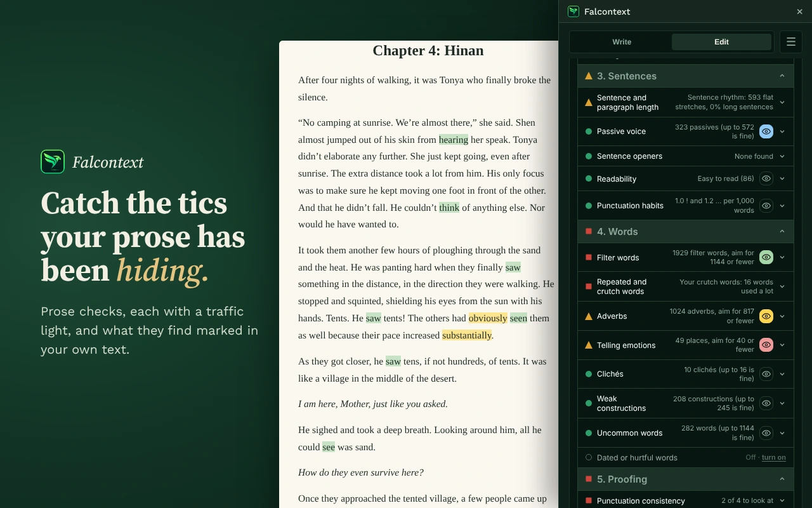Expand Punctuation consistency details chevron
The height and width of the screenshot is (508, 812).
pos(782,500)
